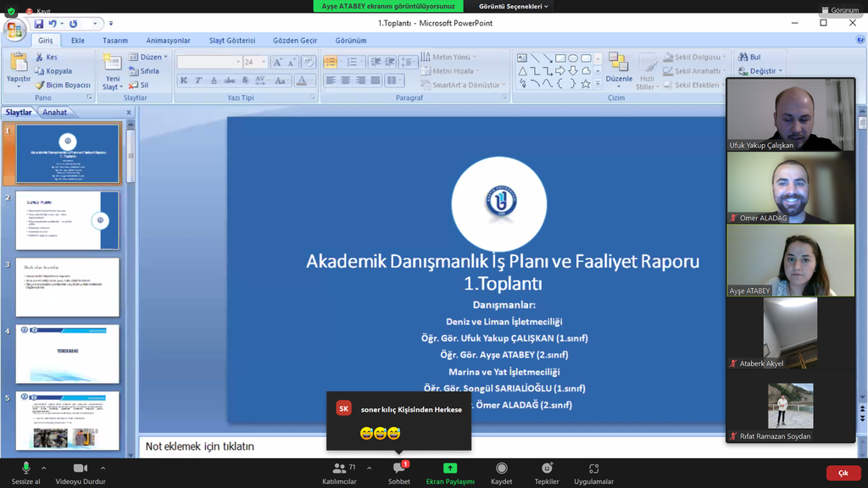The width and height of the screenshot is (868, 488).
Task: Toggle strikethrough abc formatting
Action: tap(229, 80)
